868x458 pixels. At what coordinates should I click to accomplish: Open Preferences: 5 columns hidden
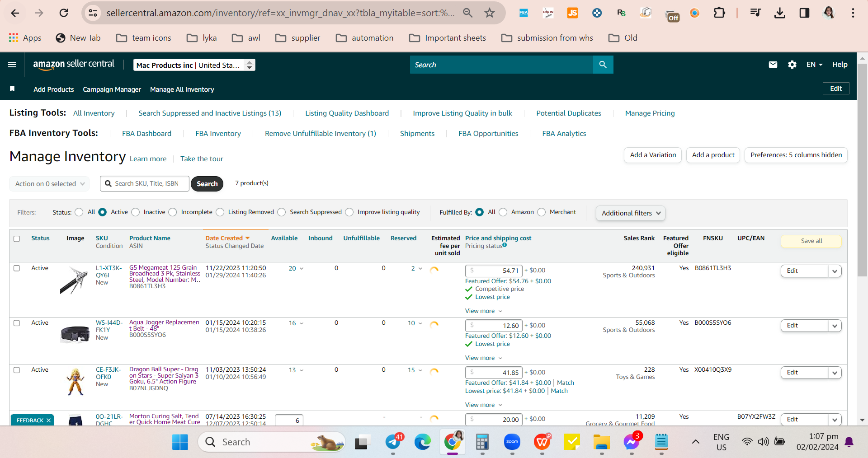[796, 155]
